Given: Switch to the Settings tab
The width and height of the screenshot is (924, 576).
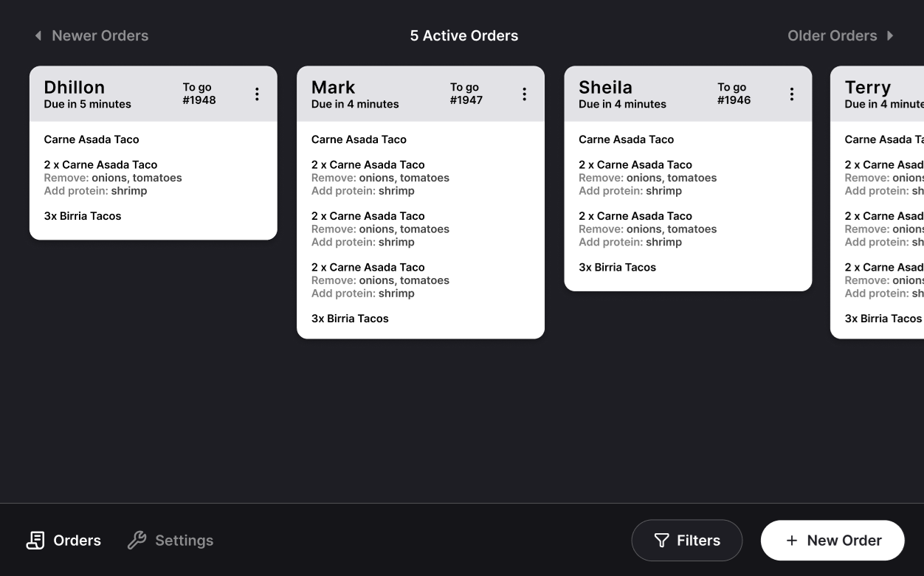Looking at the screenshot, I should pos(170,541).
